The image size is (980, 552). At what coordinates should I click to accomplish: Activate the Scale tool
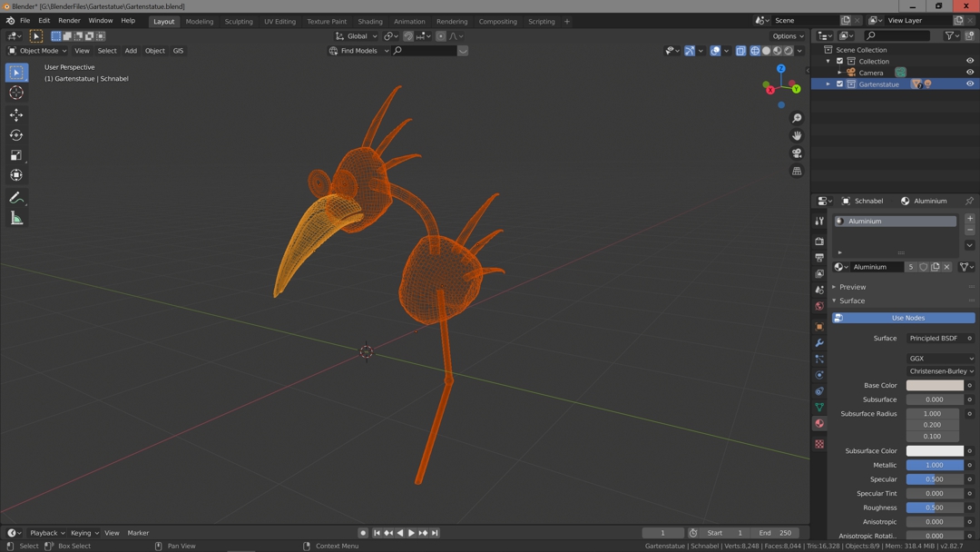click(16, 155)
